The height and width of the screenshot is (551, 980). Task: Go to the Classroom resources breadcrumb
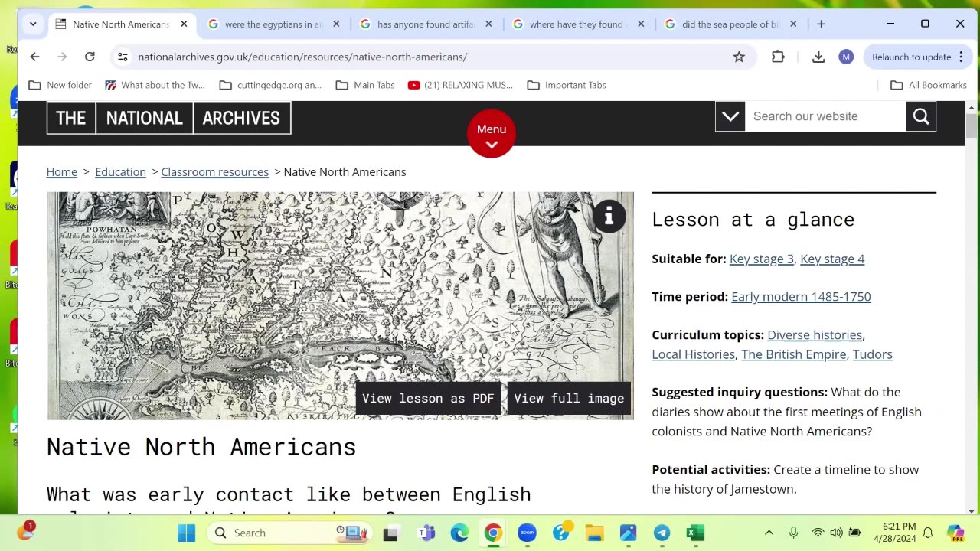click(x=214, y=171)
